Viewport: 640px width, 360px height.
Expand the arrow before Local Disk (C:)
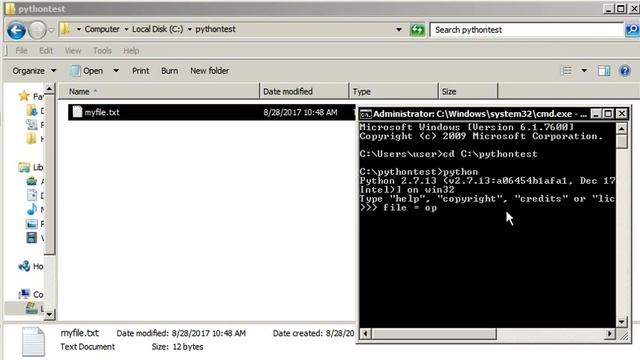[x=126, y=29]
